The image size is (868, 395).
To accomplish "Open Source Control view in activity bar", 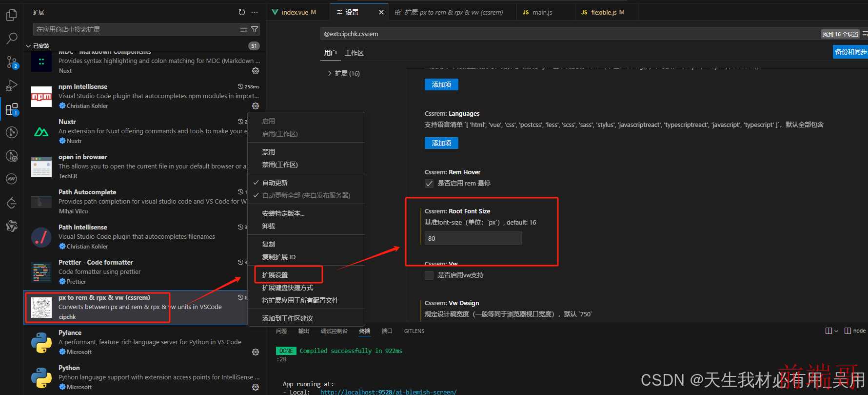I will click(x=12, y=62).
